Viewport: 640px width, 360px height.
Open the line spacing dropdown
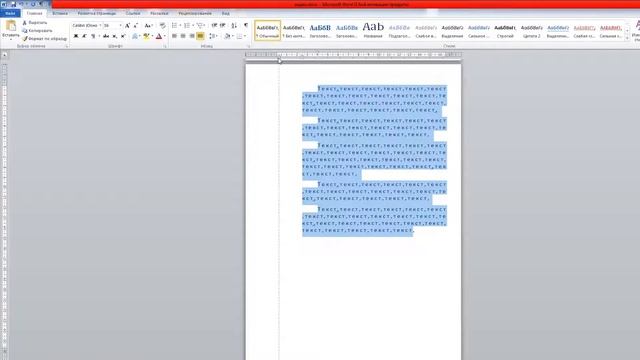(213, 36)
